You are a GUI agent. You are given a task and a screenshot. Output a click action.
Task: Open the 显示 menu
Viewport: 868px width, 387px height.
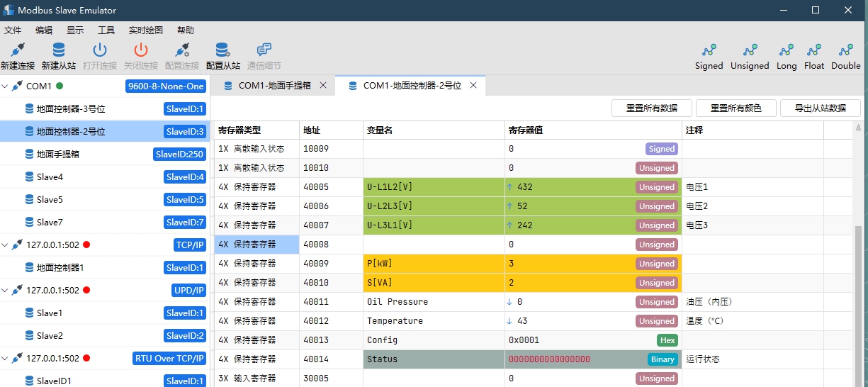pyautogui.click(x=75, y=30)
